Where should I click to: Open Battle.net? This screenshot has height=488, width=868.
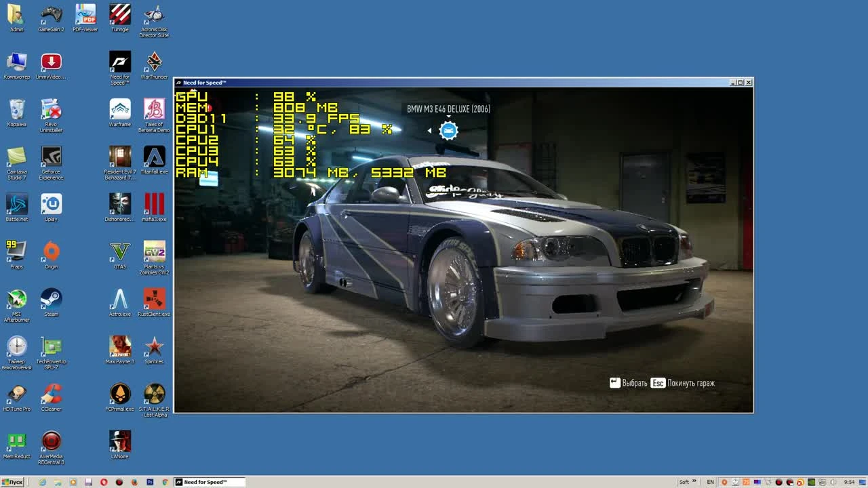coord(16,203)
